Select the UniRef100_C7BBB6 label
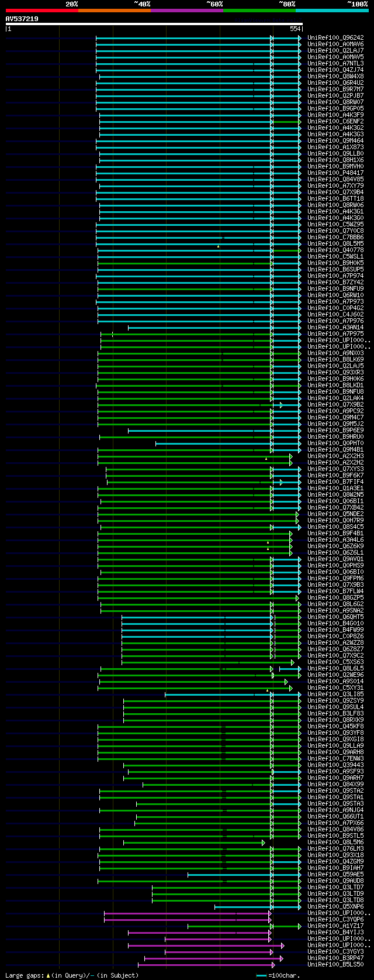The image size is (374, 980). (x=335, y=238)
